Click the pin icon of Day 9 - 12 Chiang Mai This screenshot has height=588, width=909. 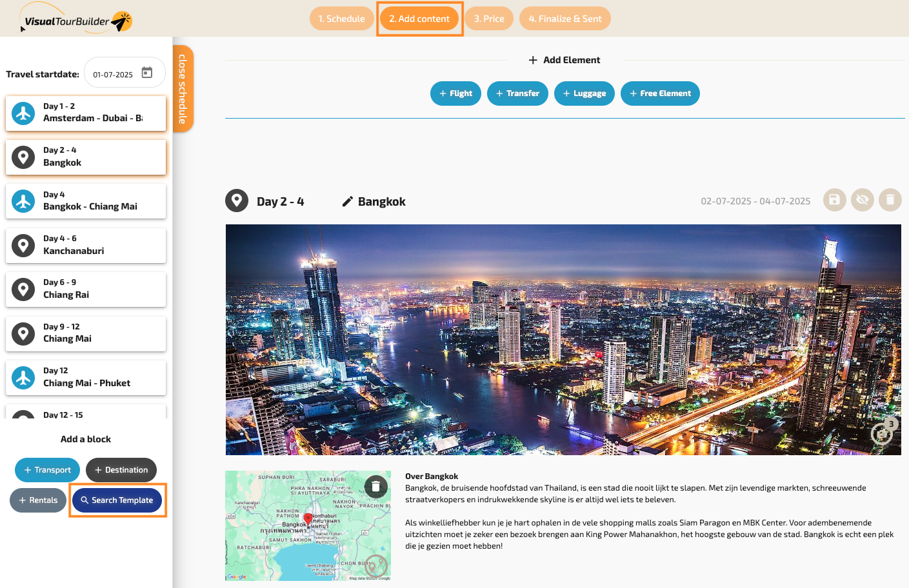tap(23, 334)
